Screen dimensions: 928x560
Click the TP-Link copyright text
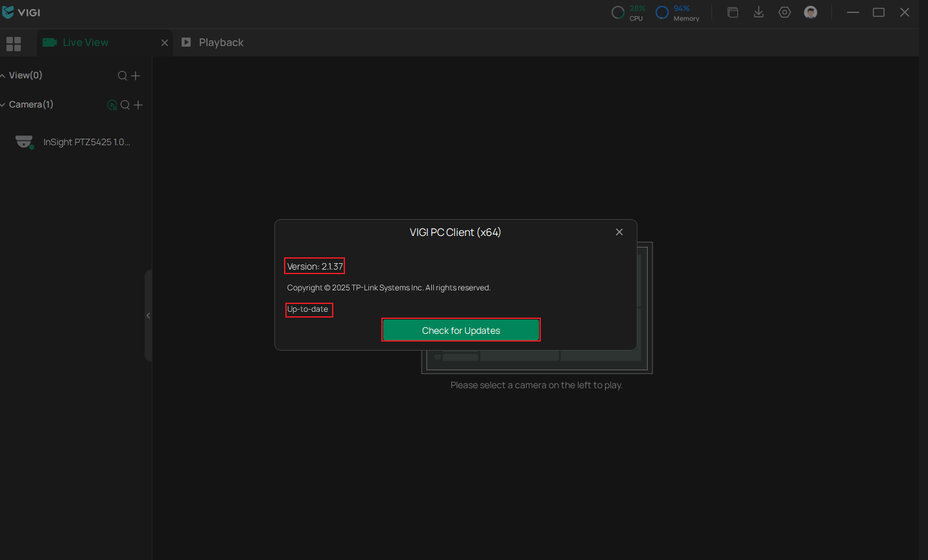point(389,288)
